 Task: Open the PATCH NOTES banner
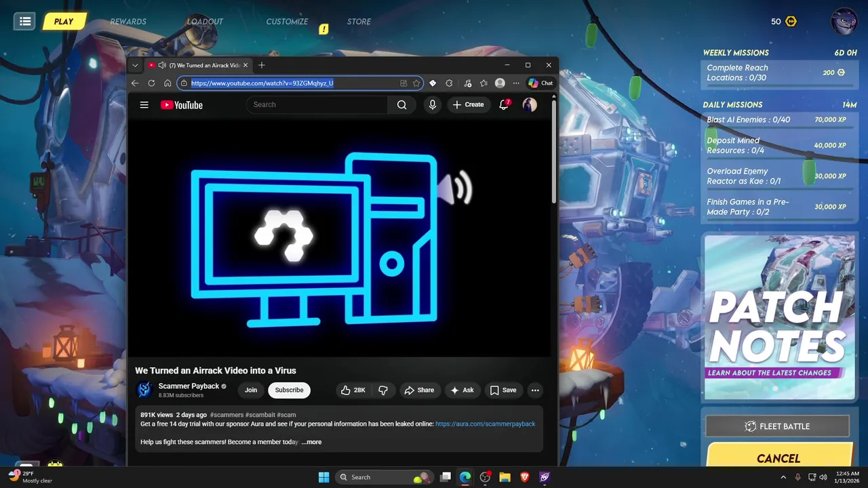pos(779,317)
